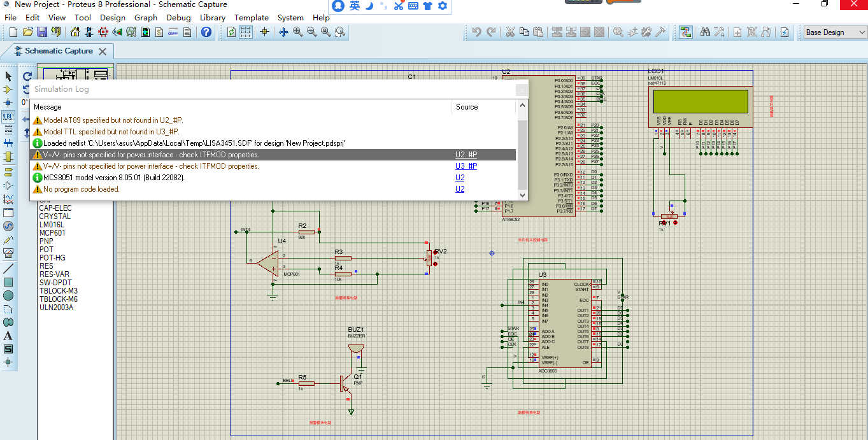
Task: Select the 2D Graphics Line tool
Action: (8, 267)
